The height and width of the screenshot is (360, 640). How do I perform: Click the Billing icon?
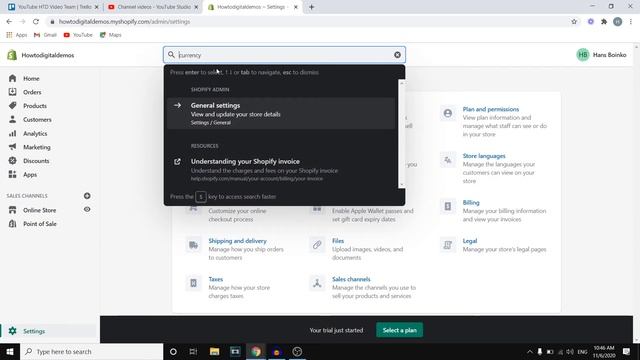pyautogui.click(x=448, y=207)
